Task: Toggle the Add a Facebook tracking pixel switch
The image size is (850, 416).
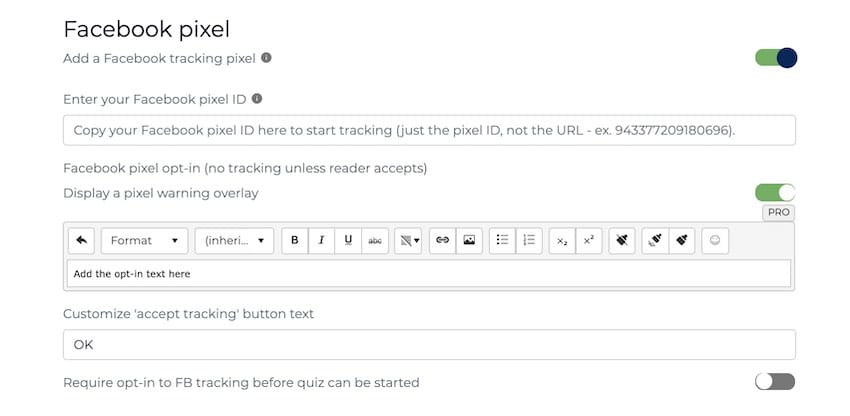Action: click(776, 57)
